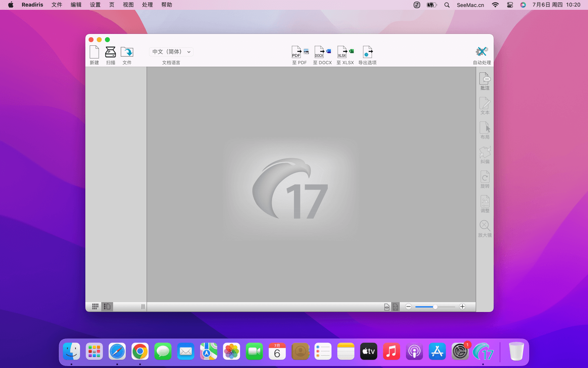Export to PDF with 至 PDF icon

(300, 52)
